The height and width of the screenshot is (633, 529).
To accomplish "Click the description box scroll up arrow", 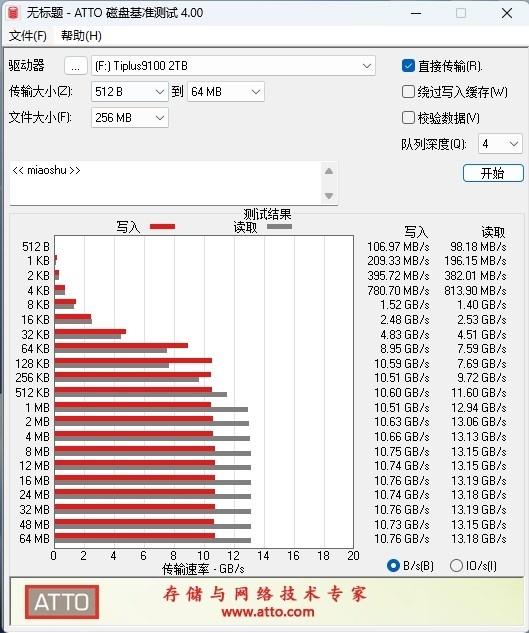I will tap(329, 171).
